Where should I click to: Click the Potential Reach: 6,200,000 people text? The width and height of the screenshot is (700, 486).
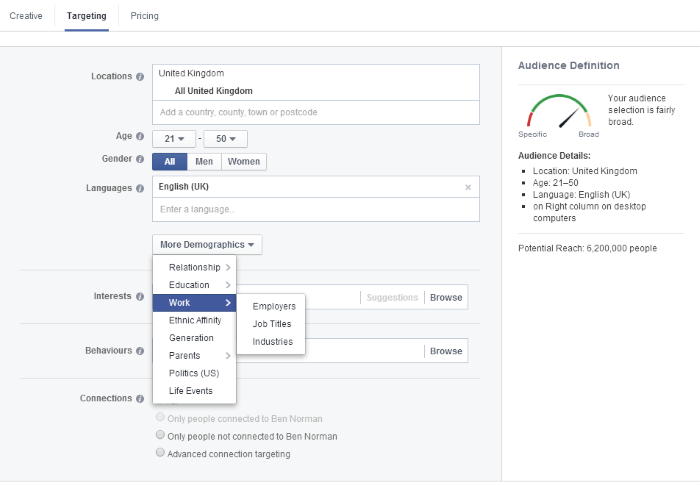point(588,249)
